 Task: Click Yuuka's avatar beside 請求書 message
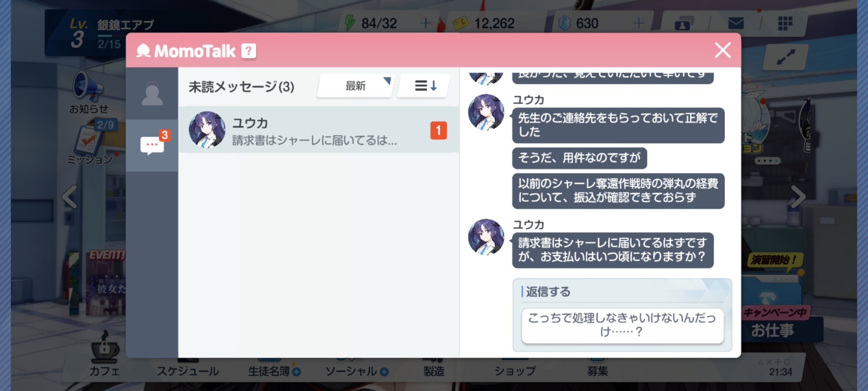tap(486, 237)
